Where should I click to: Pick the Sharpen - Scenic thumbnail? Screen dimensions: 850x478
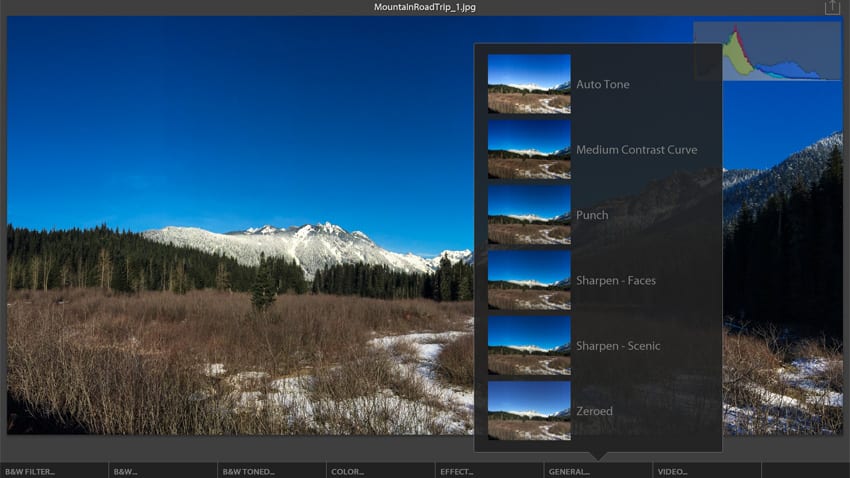click(529, 346)
